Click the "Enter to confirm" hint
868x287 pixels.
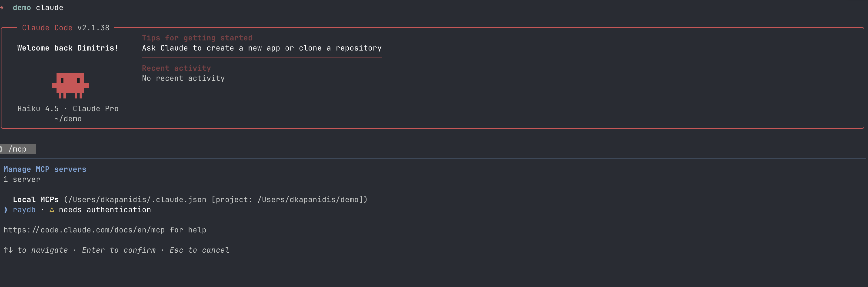tap(119, 250)
